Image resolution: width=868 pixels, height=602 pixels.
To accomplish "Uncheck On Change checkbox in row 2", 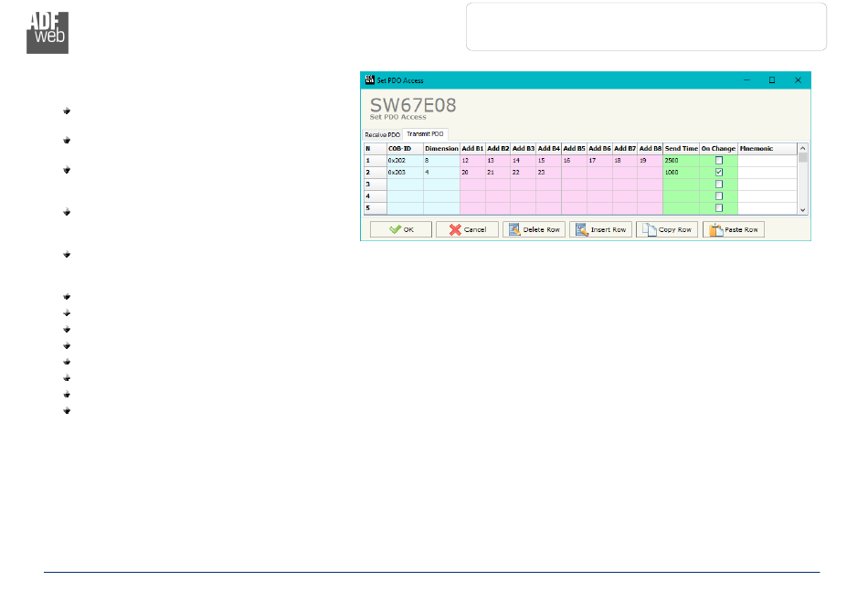I will click(x=718, y=172).
